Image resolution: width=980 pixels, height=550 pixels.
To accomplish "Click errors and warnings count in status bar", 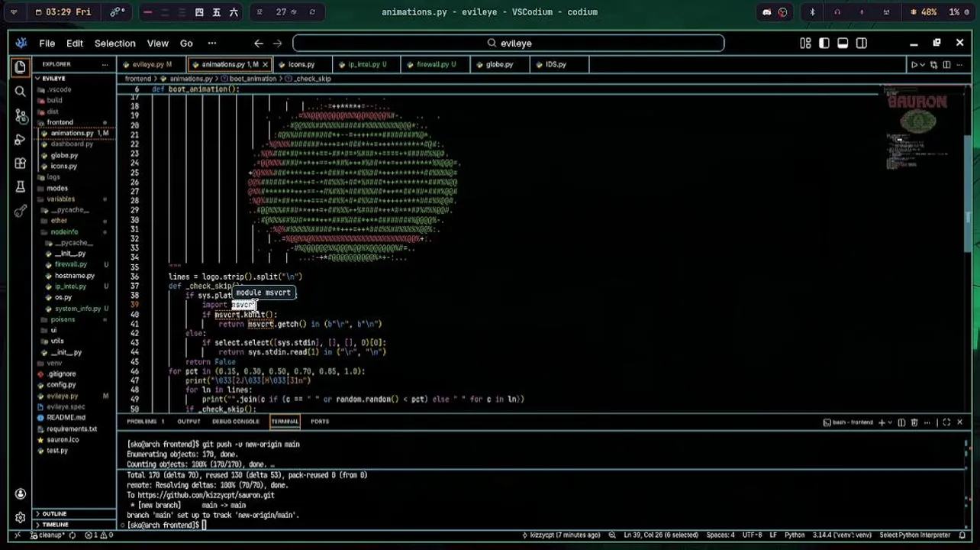I will 99,535.
